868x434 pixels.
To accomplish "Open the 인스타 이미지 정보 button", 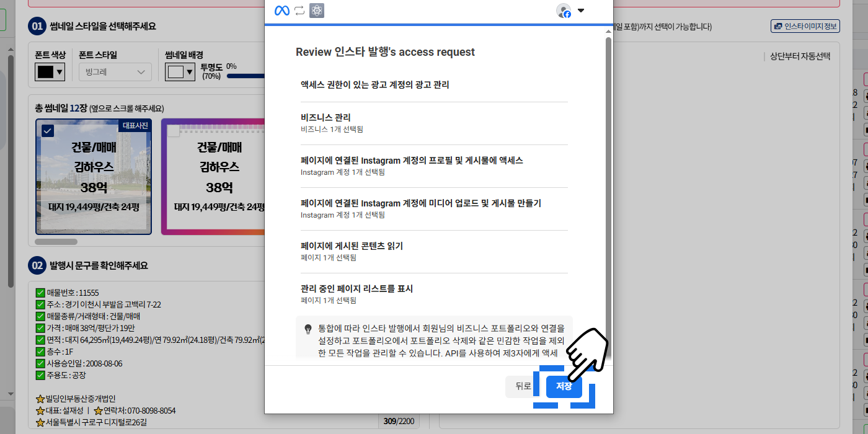I will (805, 26).
